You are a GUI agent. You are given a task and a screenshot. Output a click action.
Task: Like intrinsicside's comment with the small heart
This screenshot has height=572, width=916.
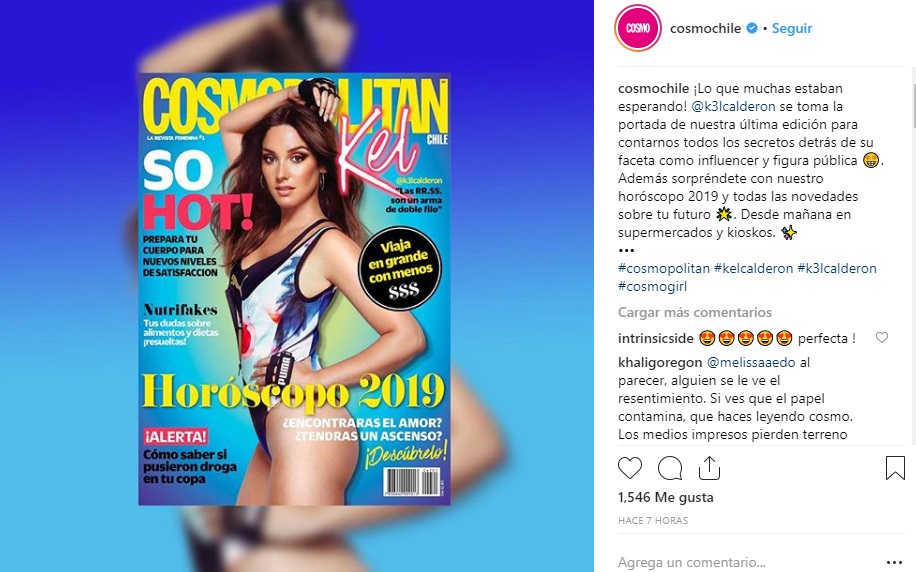pos(882,337)
